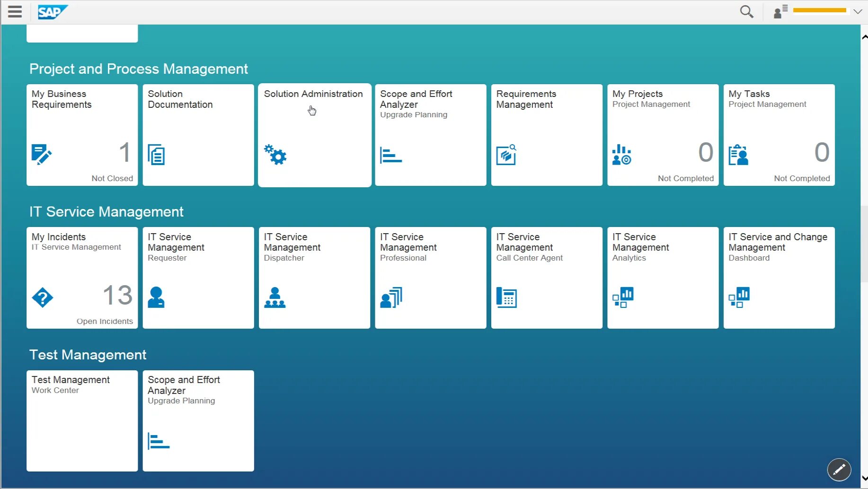Click the Analytics chart icon
The height and width of the screenshot is (489, 868).
pos(623,297)
